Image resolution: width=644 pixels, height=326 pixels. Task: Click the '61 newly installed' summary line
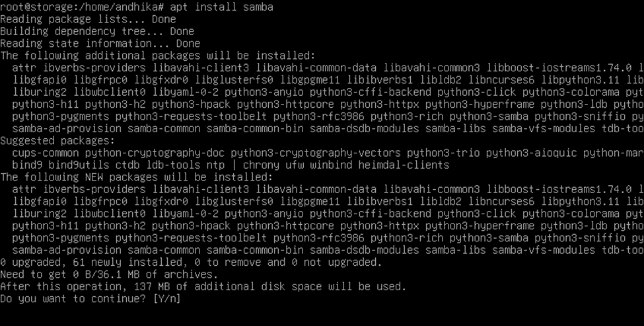pyautogui.click(x=191, y=263)
